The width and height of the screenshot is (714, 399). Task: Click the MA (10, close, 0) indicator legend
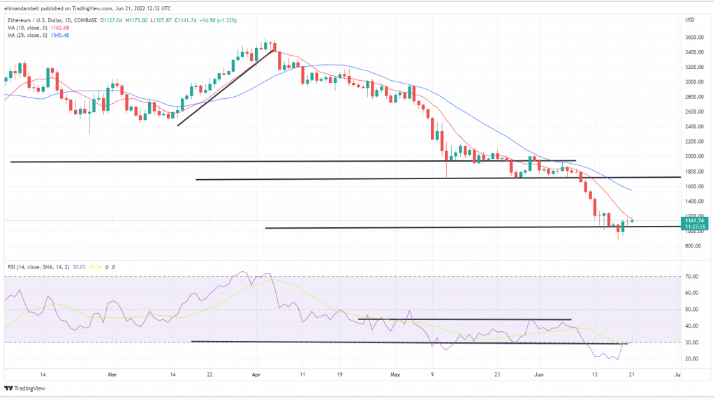[27, 28]
